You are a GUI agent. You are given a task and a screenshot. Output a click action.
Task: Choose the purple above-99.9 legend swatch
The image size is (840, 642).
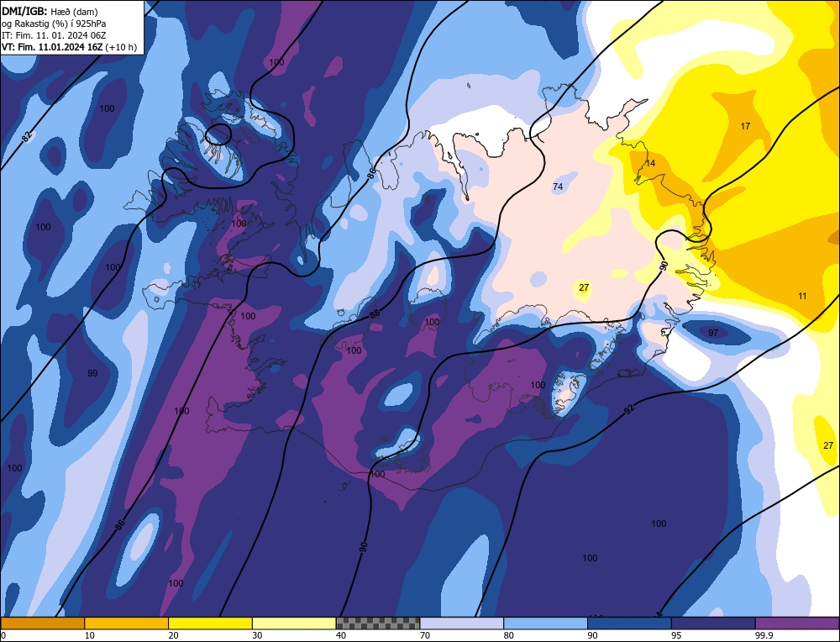pyautogui.click(x=797, y=624)
